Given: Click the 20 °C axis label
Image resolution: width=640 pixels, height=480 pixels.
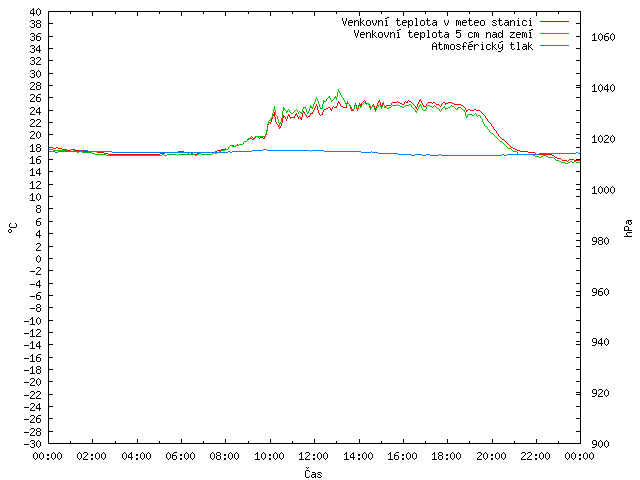Looking at the screenshot, I should [36, 136].
